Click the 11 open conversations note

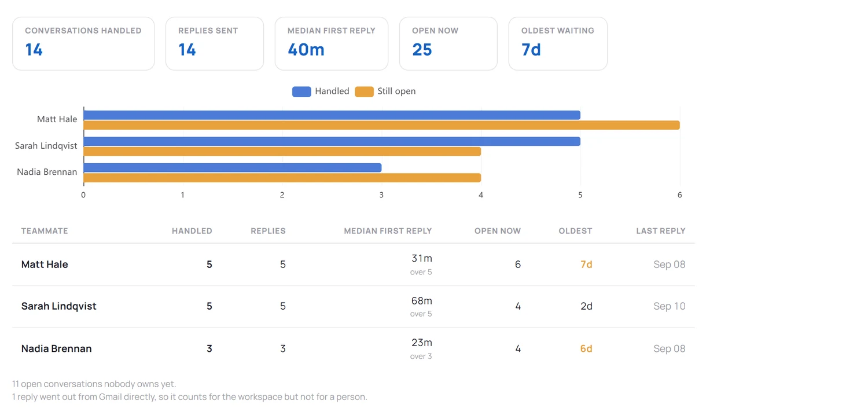pos(94,384)
